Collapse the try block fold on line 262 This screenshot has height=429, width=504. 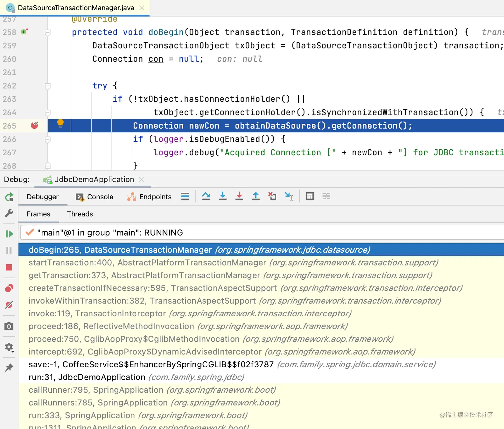48,86
